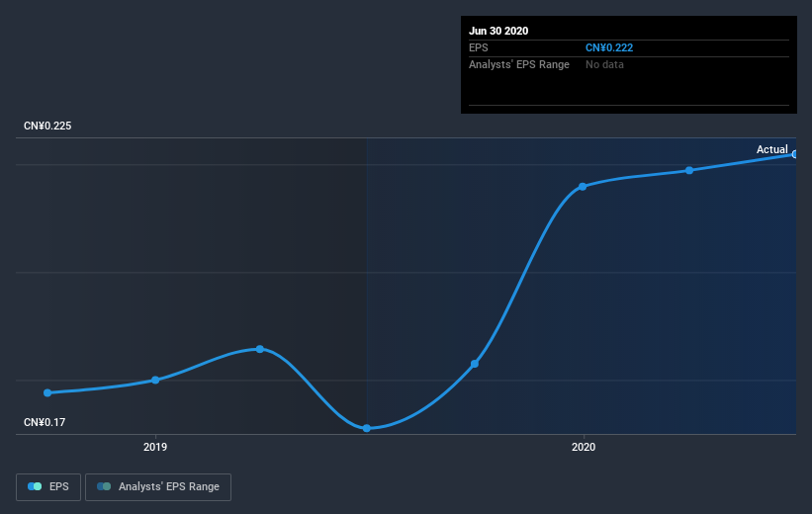Click the 2020 axis label
812x514 pixels.
pos(584,447)
